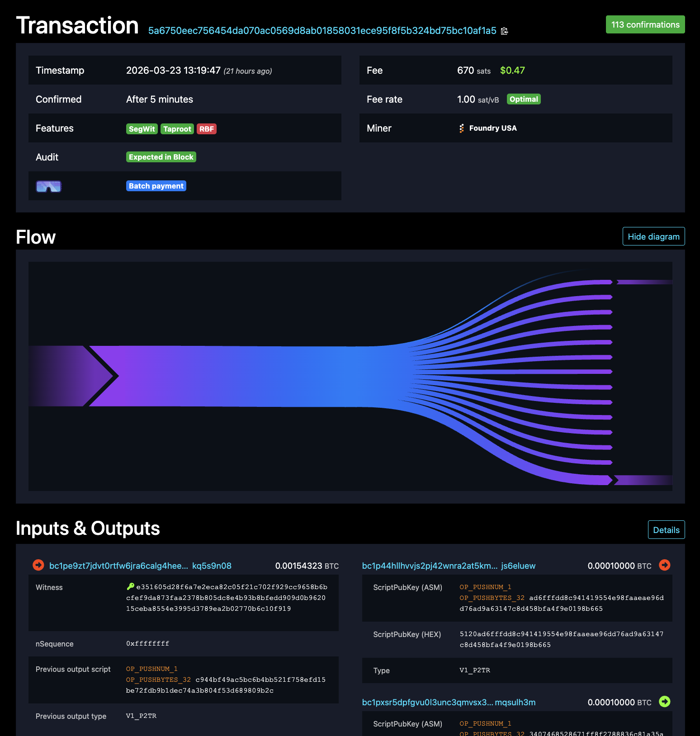
Task: Select the $0.47 fee amount
Action: coord(512,71)
